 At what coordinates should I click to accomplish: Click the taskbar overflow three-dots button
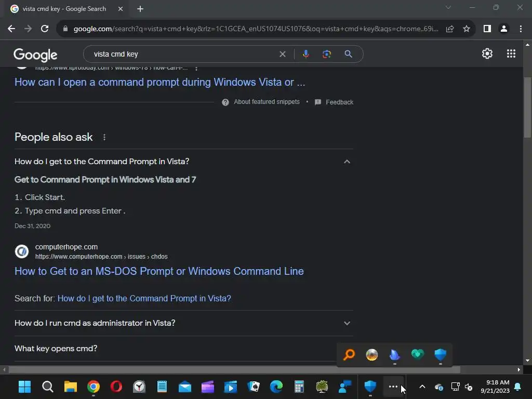coord(393,387)
